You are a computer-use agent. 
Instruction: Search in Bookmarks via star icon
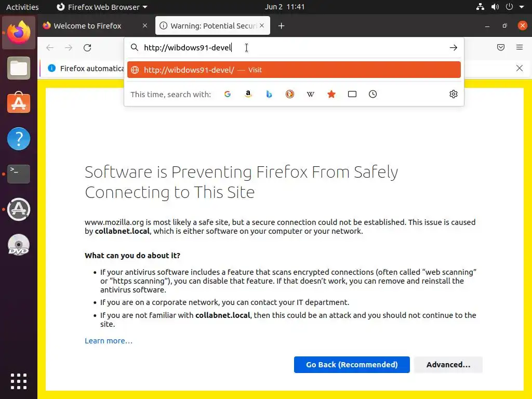coord(331,94)
